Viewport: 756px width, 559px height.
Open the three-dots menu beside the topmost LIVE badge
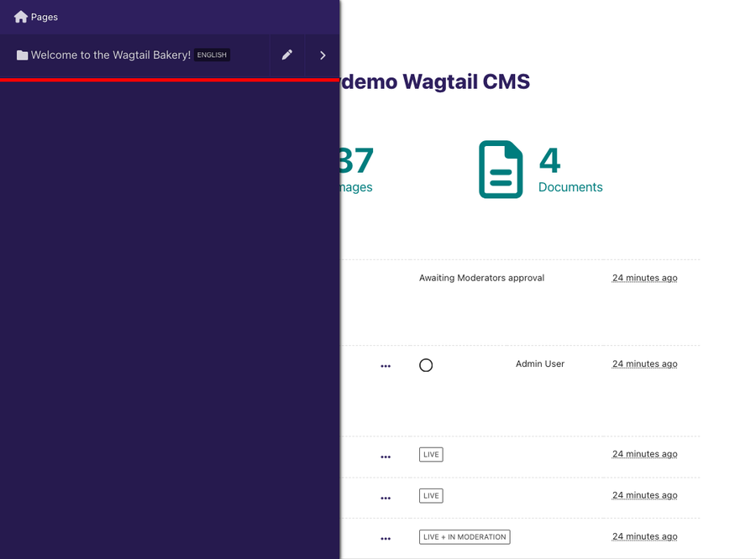pyautogui.click(x=386, y=457)
